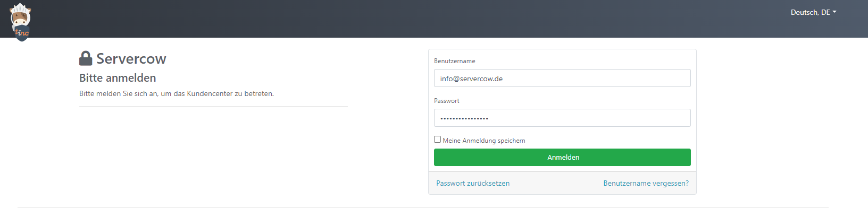Tick the Meine Anmeldung speichern checkbox
The width and height of the screenshot is (868, 208).
437,140
